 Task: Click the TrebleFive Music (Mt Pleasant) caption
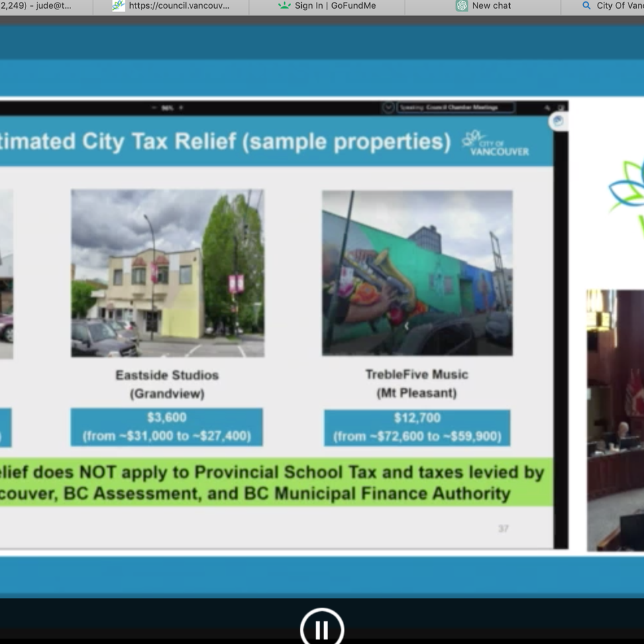417,384
